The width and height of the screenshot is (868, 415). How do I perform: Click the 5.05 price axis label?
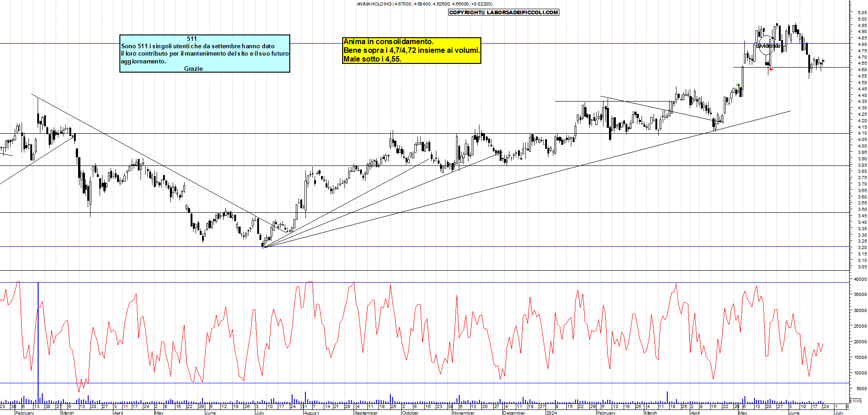(x=862, y=13)
